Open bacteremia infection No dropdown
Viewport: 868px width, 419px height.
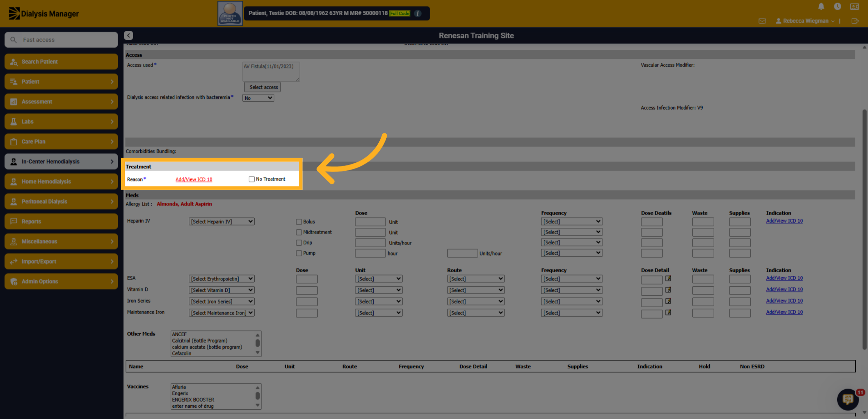click(258, 98)
